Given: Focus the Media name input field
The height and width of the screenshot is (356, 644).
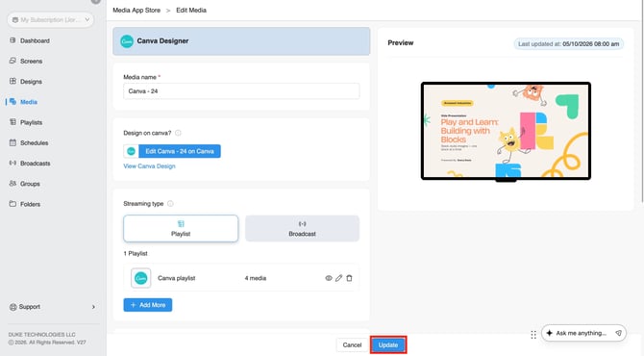Looking at the screenshot, I should coord(241,91).
